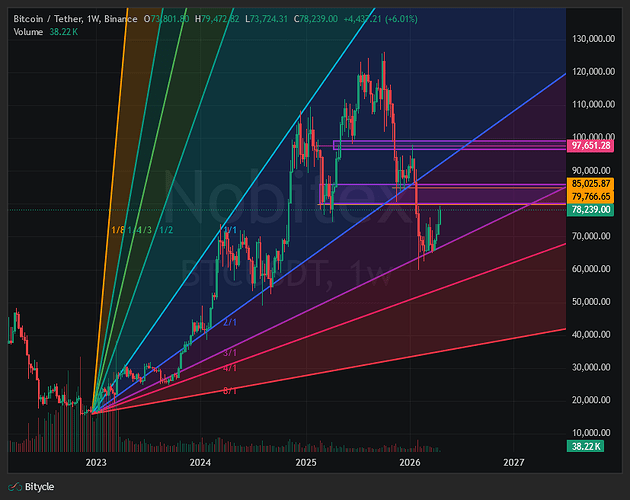Select the 97,651.28 pink price label
The image size is (630, 500).
[x=590, y=145]
